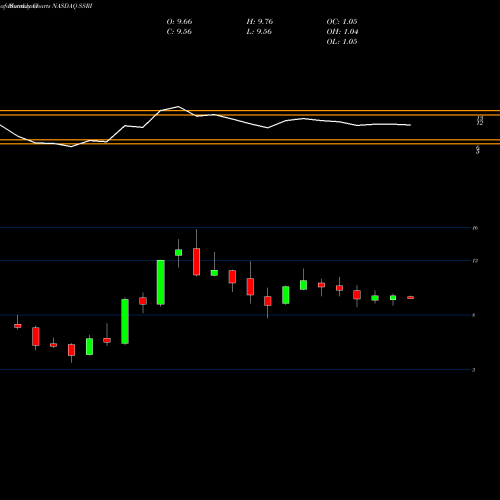Select the OH: 1.04 ratio text
Image resolution: width=500 pixels, height=500 pixels.
(342, 32)
